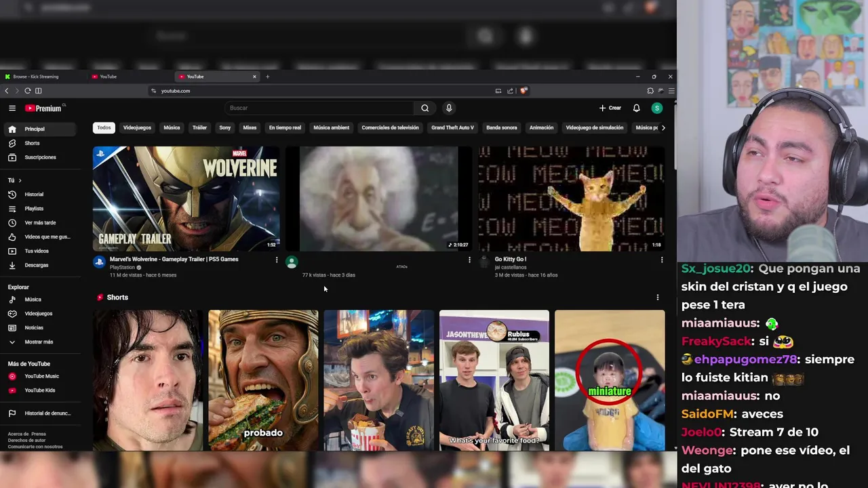Open Go Kitty Go ! title
Screen dimensions: 868x488
click(511, 259)
